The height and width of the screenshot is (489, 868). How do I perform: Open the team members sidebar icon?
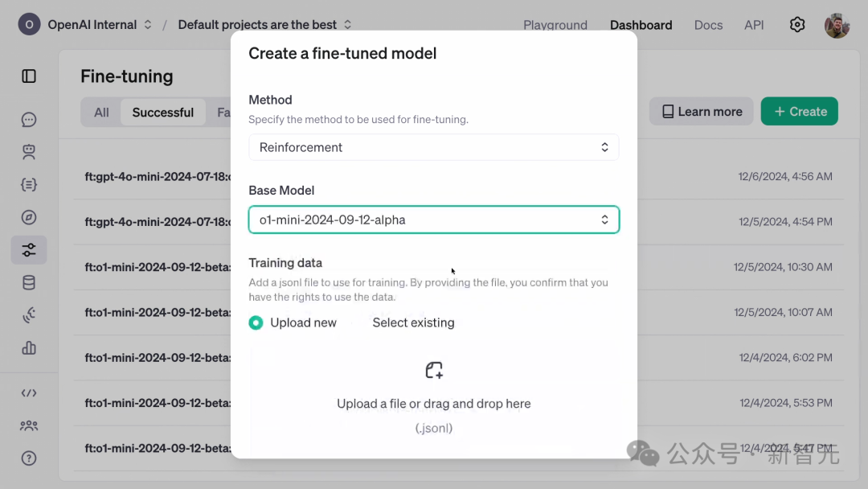29,425
